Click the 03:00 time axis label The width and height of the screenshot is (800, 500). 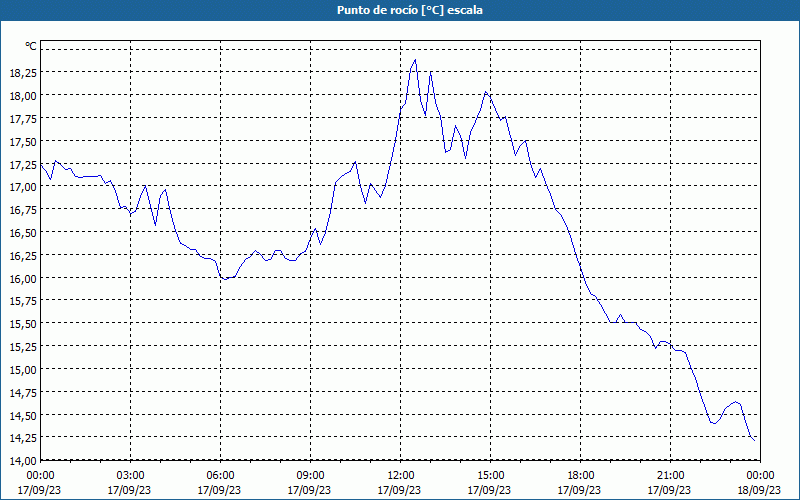pyautogui.click(x=131, y=476)
